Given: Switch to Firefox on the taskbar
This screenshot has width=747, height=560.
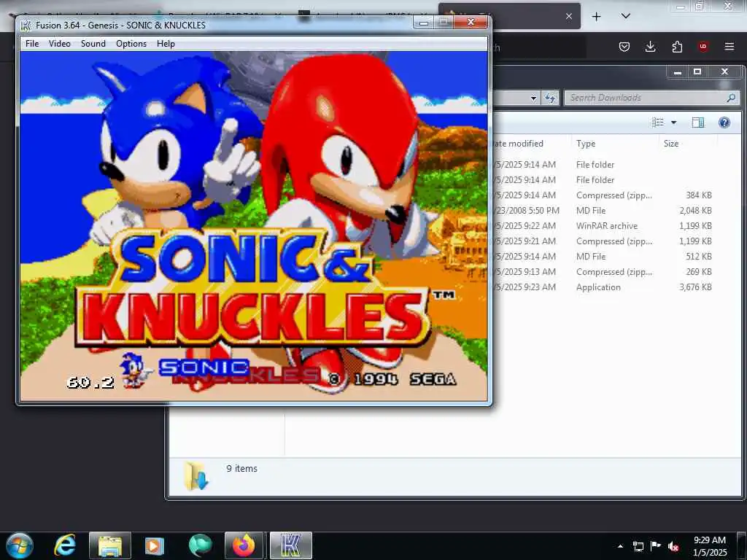Looking at the screenshot, I should coord(244,545).
